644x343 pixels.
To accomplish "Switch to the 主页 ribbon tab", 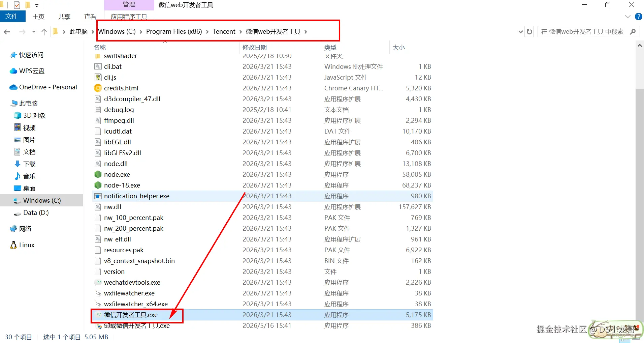I will [x=38, y=17].
